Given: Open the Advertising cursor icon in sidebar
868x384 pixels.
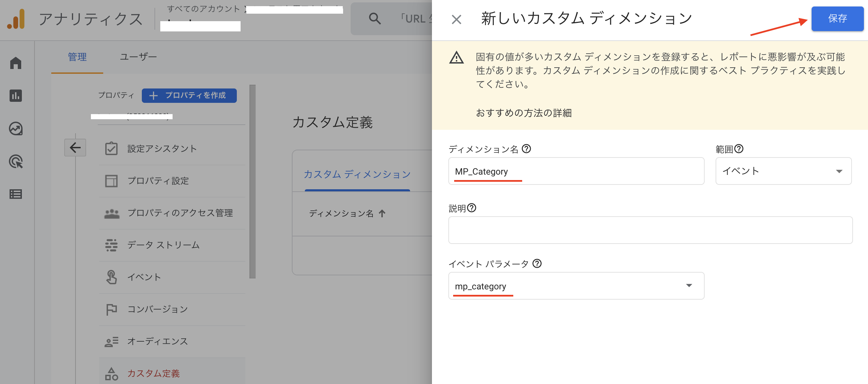Looking at the screenshot, I should click(16, 162).
